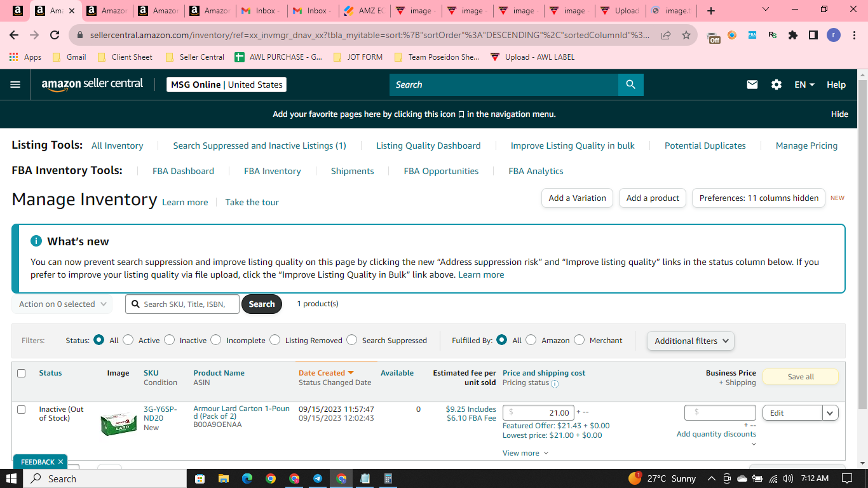Choose Merchant under Fulfilled By

pos(579,340)
